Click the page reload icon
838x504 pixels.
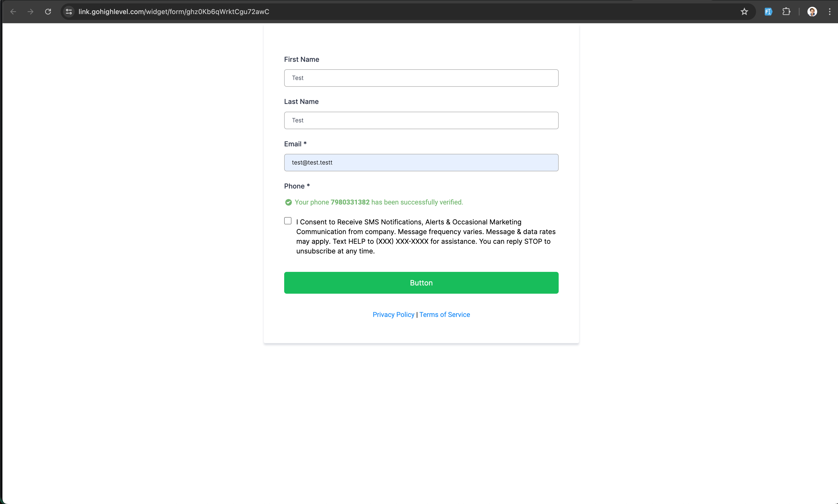point(47,12)
